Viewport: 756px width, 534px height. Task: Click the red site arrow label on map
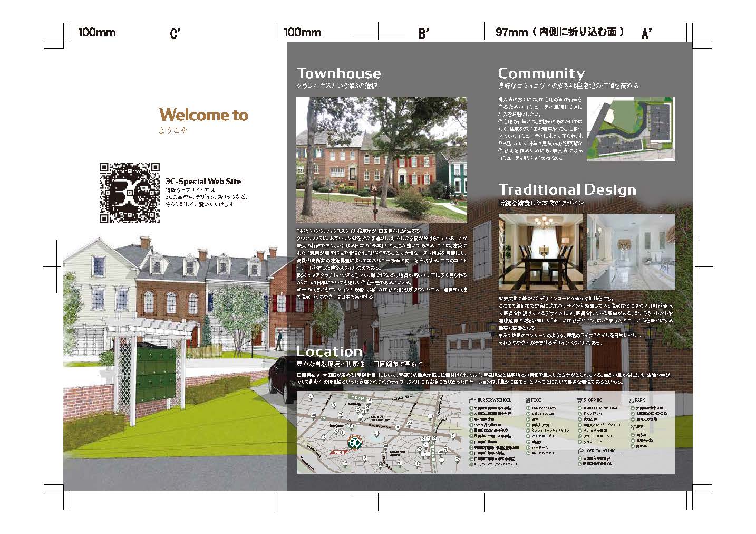click(x=339, y=452)
